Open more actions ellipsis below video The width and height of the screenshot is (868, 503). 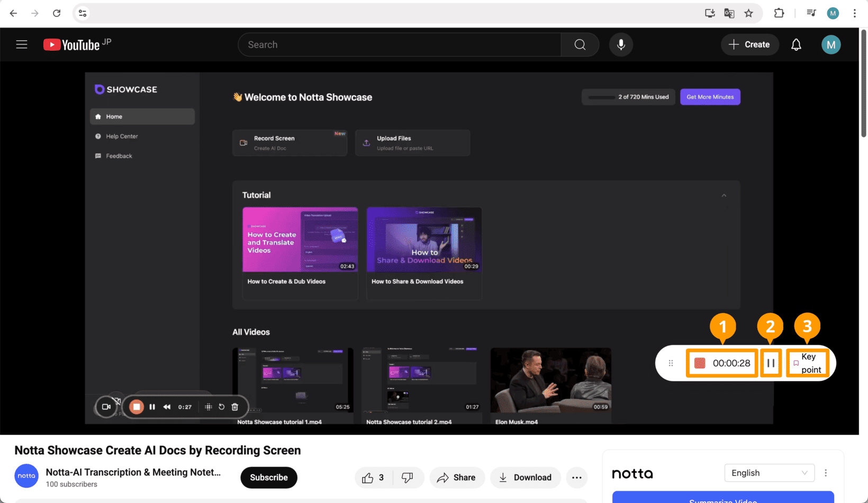coord(577,478)
